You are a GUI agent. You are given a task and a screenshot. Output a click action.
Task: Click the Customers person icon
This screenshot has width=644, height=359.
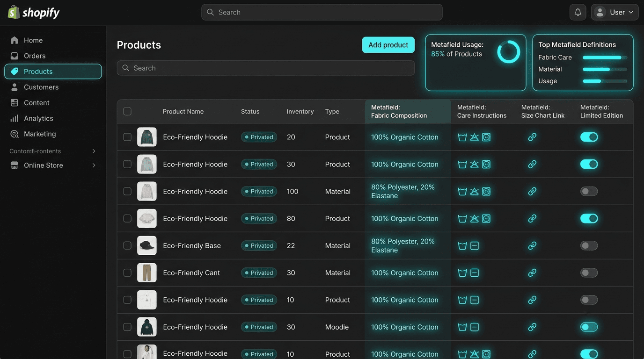pos(15,87)
